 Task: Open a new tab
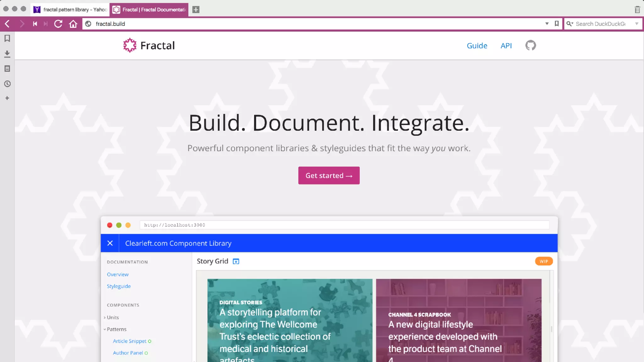[196, 10]
